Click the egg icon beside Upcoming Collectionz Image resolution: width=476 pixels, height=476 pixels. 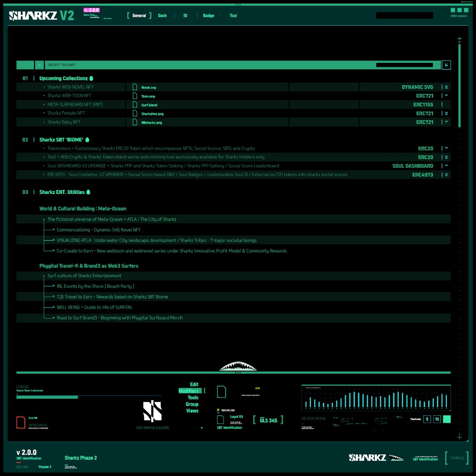click(x=91, y=78)
